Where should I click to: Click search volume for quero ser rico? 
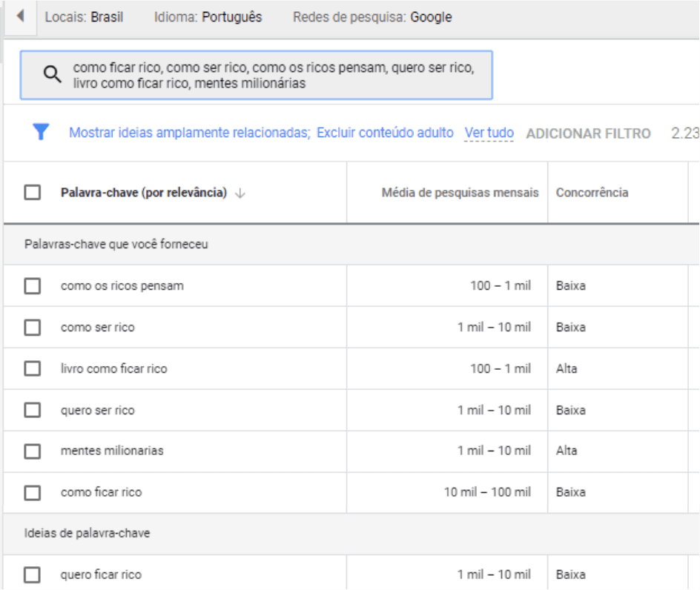494,410
